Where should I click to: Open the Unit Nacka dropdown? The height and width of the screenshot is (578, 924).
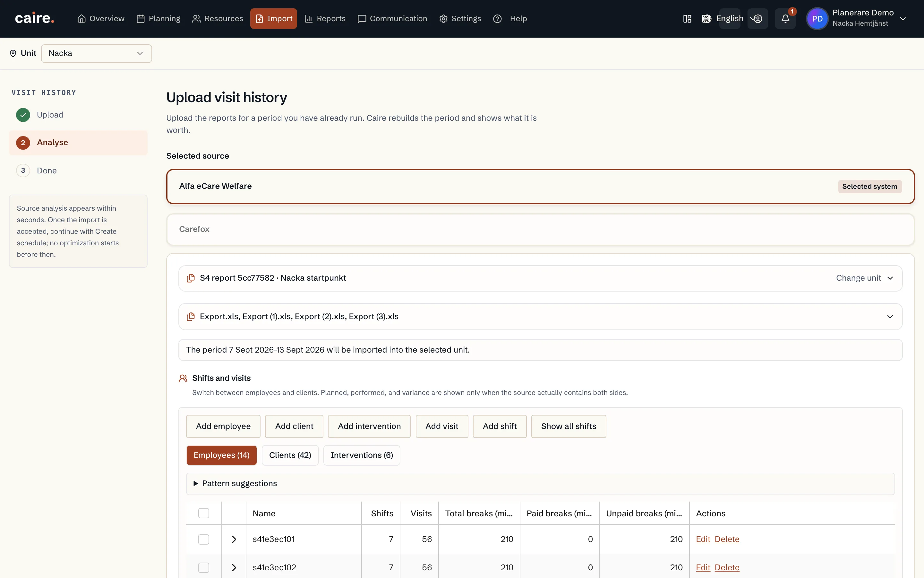pyautogui.click(x=96, y=54)
